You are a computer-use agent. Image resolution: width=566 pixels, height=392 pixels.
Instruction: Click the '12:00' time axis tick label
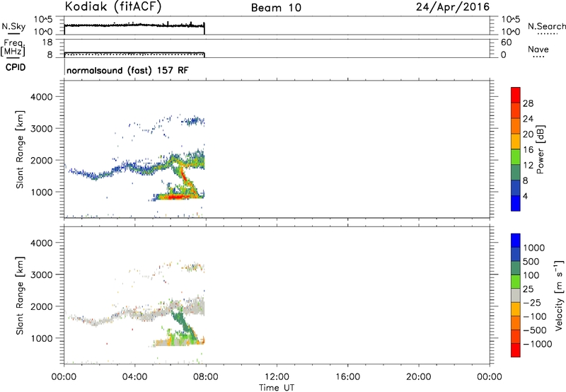coord(277,377)
